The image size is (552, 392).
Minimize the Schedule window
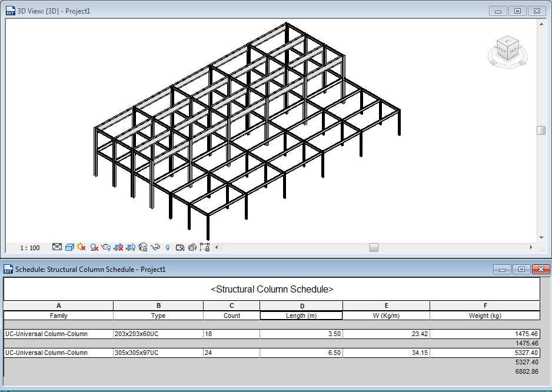coord(503,270)
